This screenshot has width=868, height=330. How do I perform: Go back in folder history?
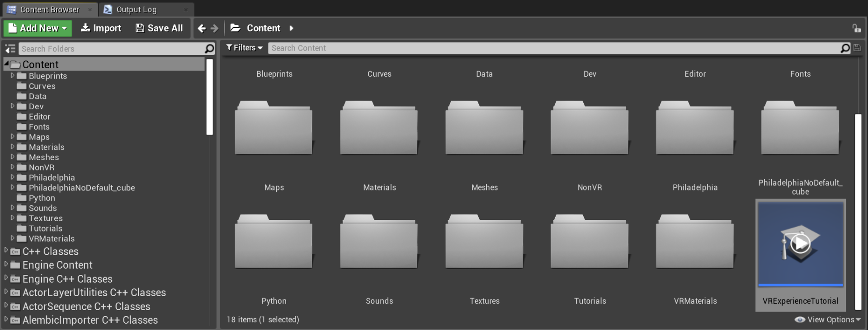tap(202, 28)
